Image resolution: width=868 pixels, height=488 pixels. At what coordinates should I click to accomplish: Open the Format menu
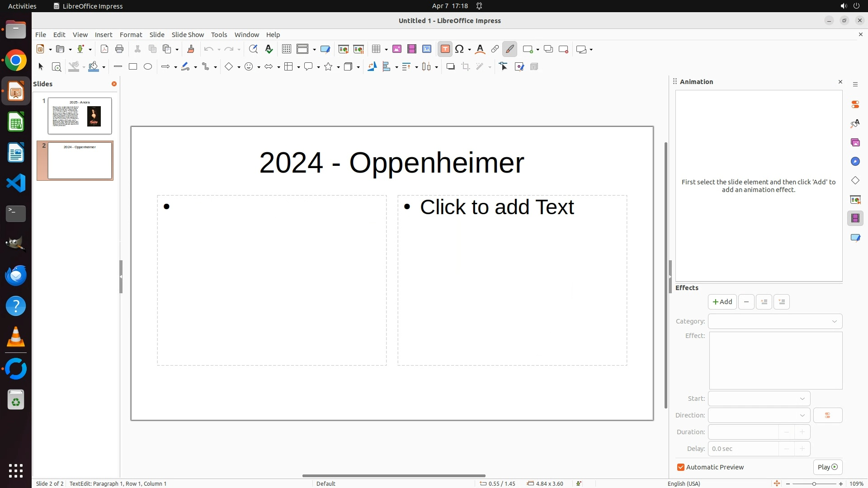point(131,35)
